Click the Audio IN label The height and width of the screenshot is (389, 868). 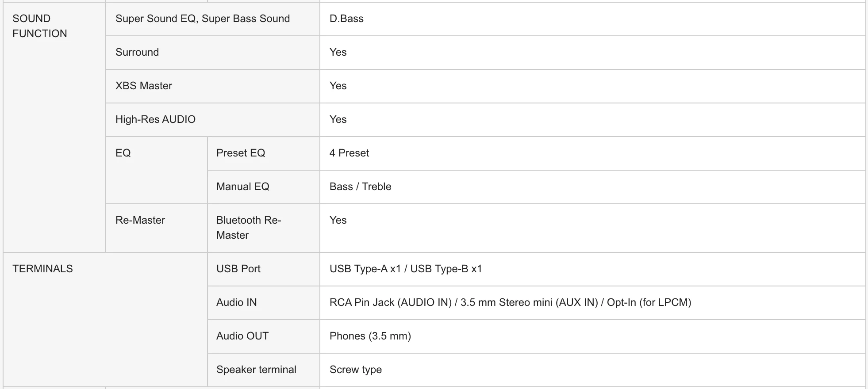click(237, 302)
